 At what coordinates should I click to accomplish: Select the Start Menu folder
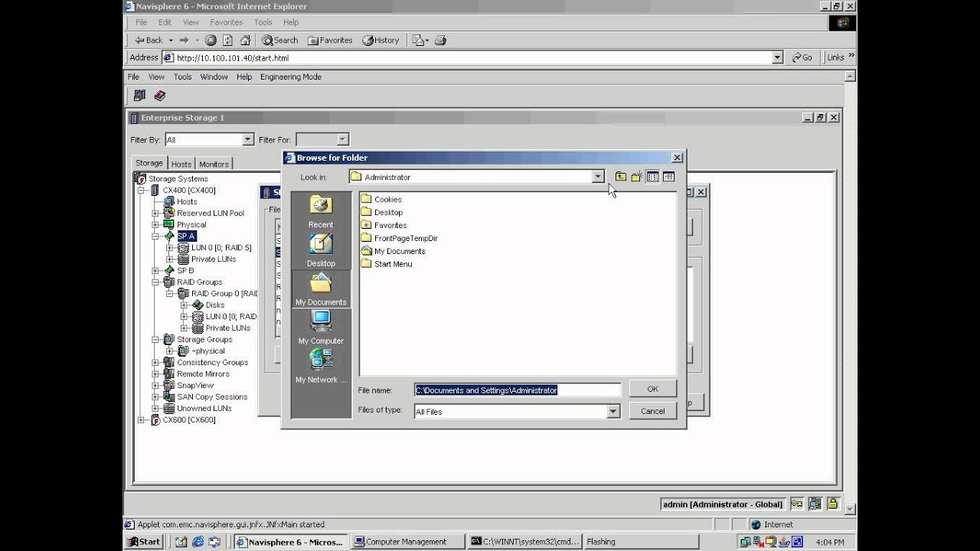point(387,264)
